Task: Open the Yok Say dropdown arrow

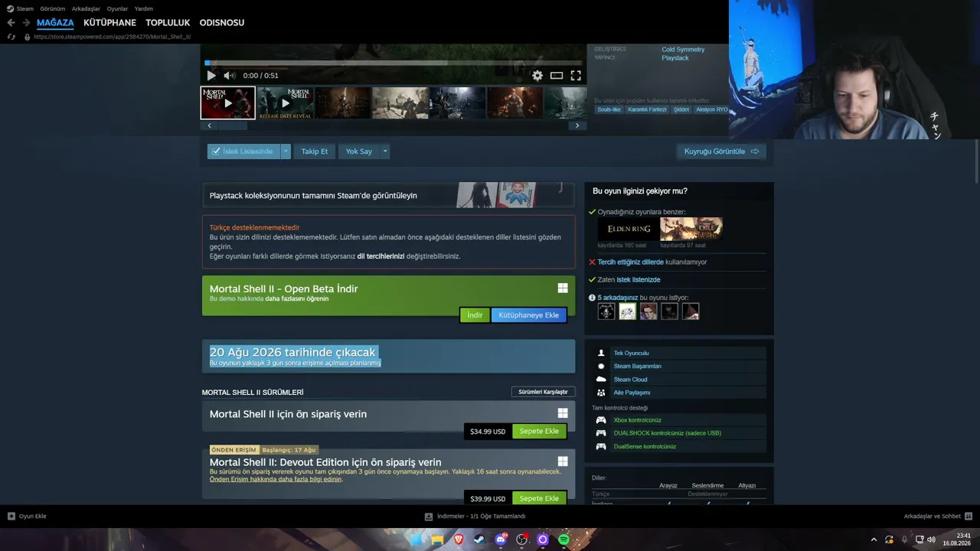Action: tap(385, 152)
